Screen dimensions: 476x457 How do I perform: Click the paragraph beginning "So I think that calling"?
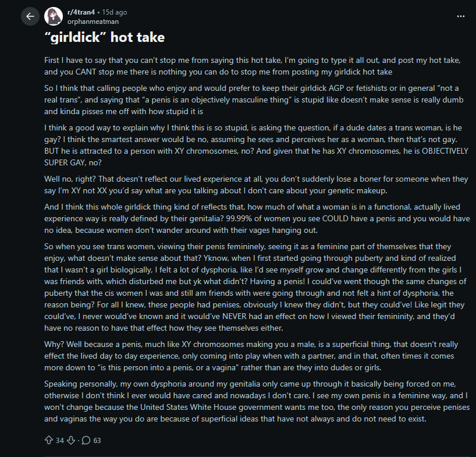(254, 100)
